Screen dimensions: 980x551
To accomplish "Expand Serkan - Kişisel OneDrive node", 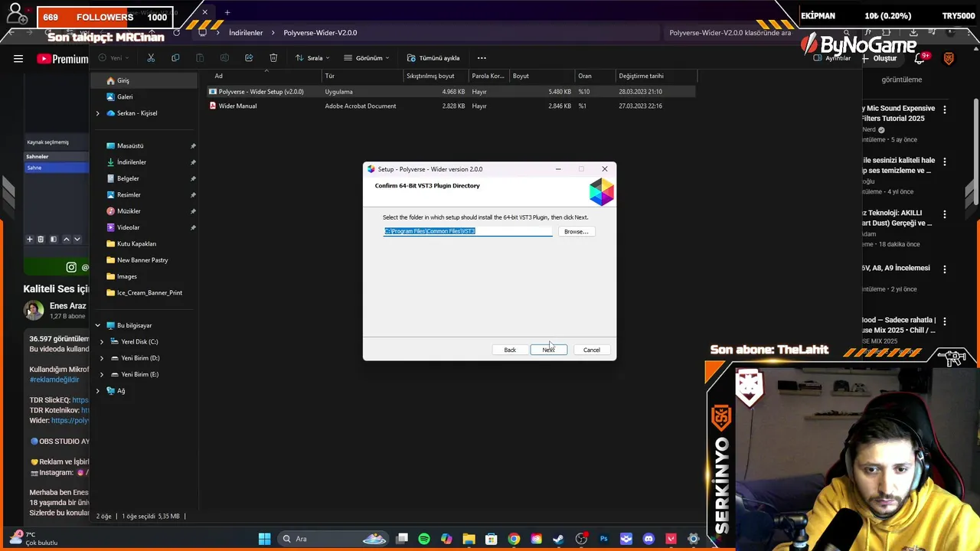I will (x=97, y=113).
